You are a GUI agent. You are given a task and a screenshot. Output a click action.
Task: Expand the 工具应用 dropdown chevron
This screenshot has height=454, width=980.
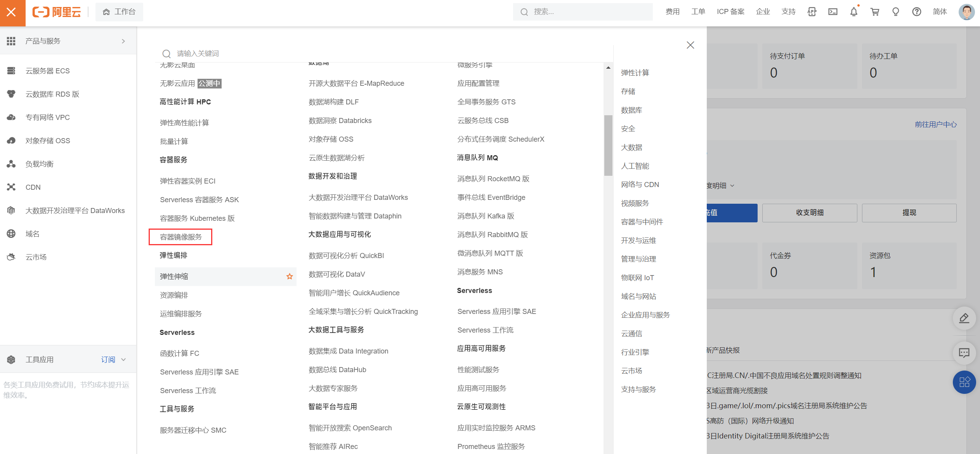tap(123, 360)
